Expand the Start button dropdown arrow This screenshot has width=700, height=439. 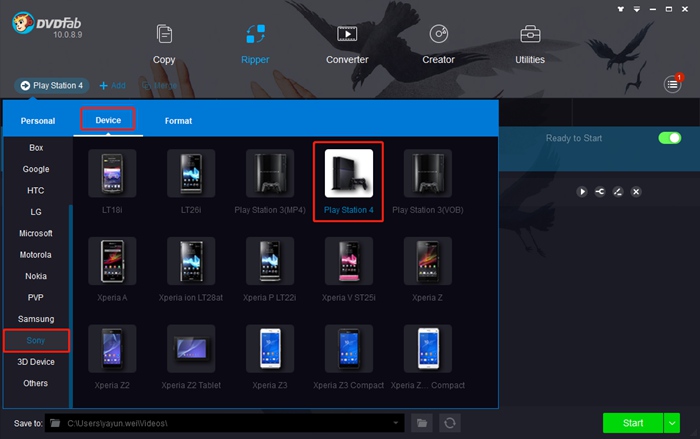(672, 423)
